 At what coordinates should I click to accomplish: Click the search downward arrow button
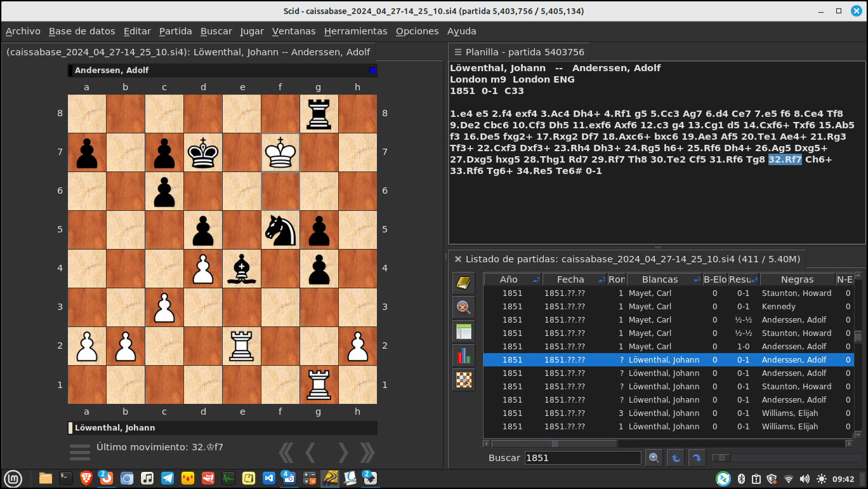pos(697,457)
